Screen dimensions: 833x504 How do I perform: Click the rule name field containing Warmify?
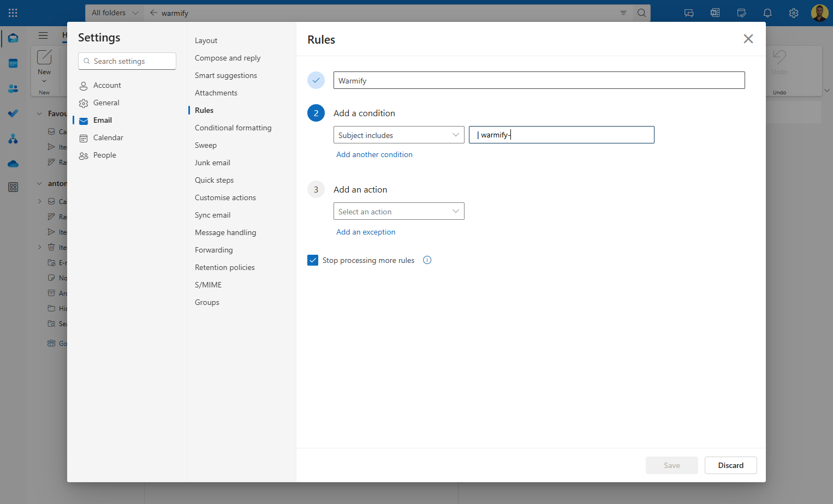539,80
